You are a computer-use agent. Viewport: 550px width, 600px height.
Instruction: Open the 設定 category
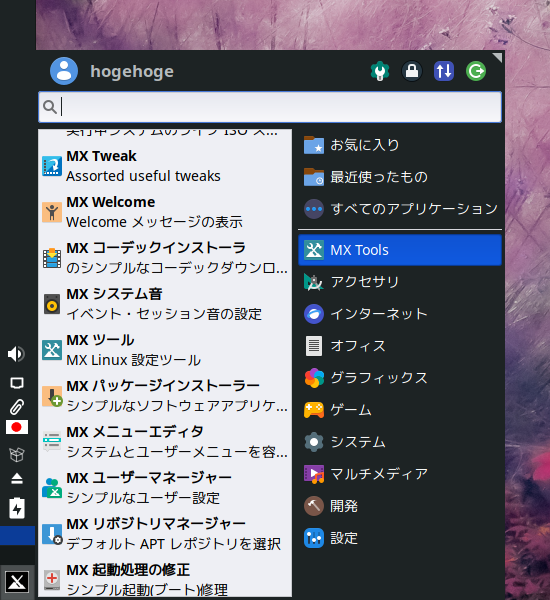click(400, 538)
